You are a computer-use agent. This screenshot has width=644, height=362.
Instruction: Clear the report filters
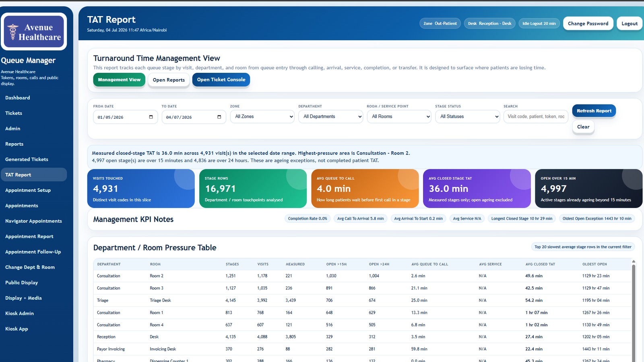coord(583,127)
